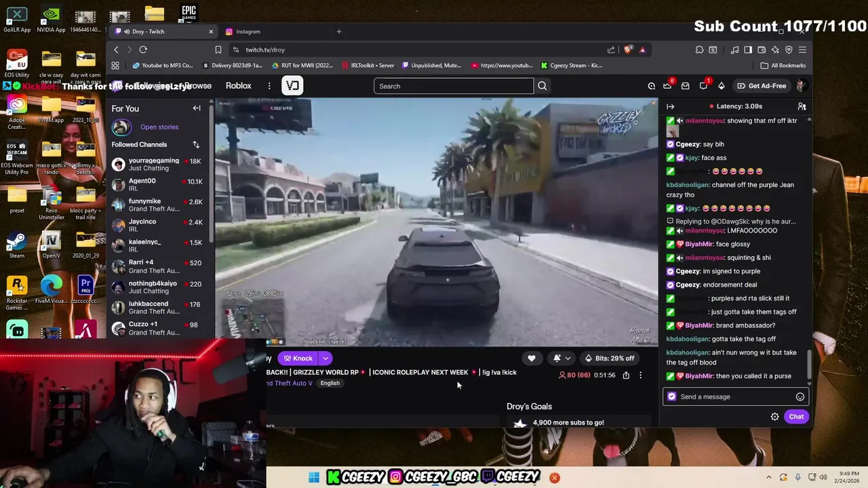Screen dimensions: 868x488
Task: Click Brave shields lion icon
Action: coord(628,49)
